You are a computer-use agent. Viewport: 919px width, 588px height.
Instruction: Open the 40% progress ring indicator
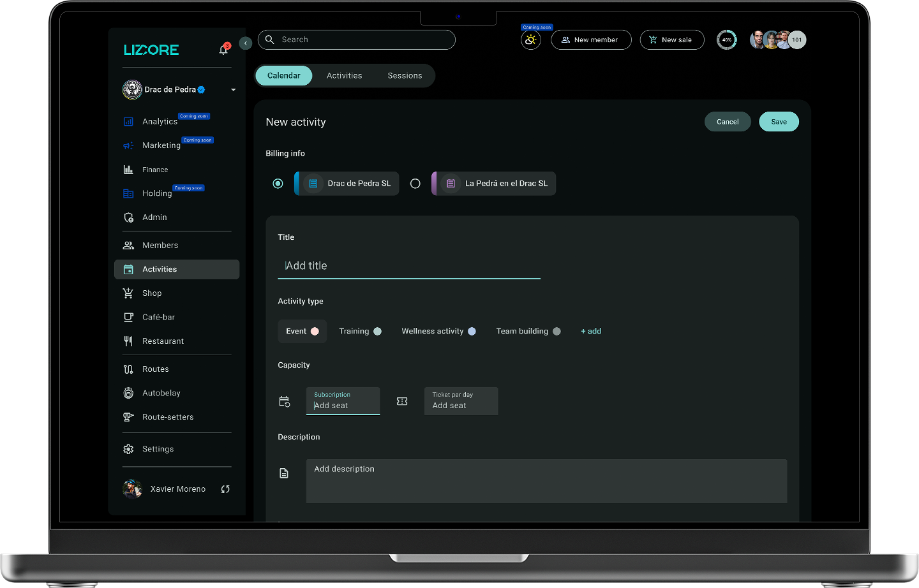[x=726, y=40]
